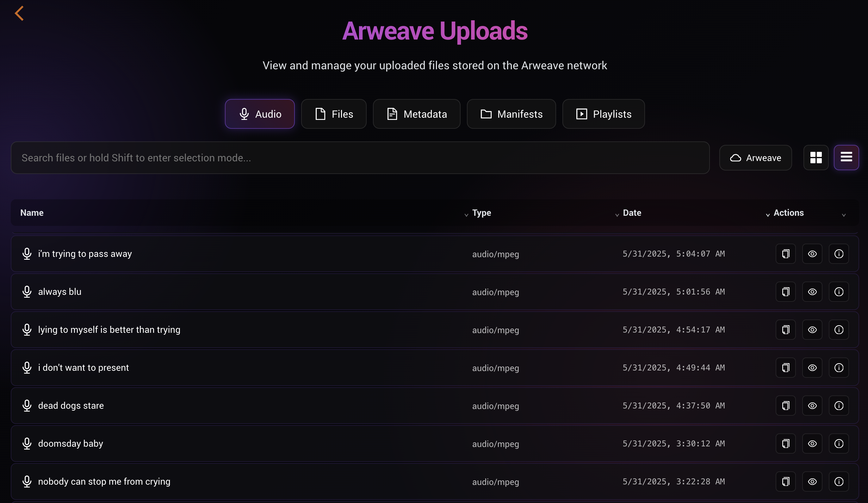
Task: Copy link for 'always blu'
Action: click(x=785, y=292)
